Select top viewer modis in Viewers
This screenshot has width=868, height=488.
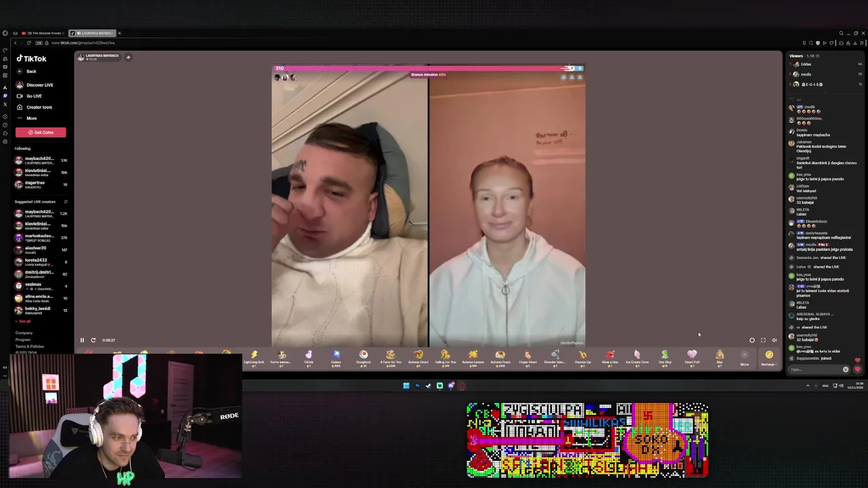coord(826,75)
